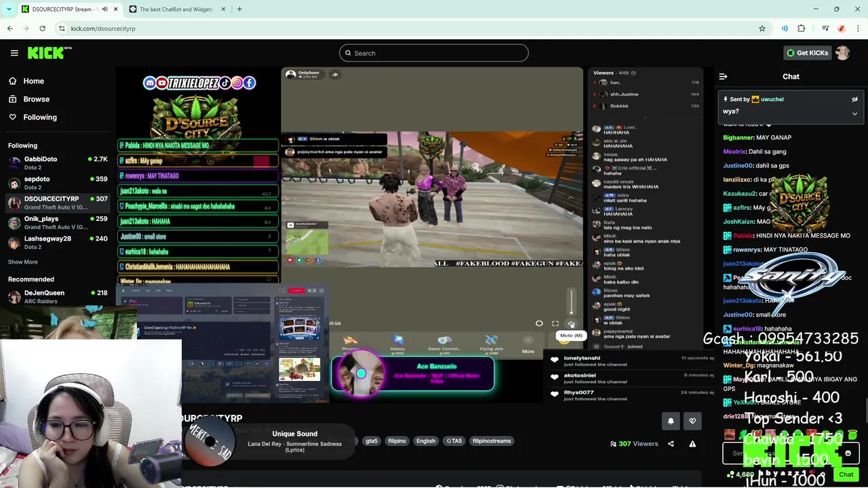868x488 pixels.
Task: Toggle notifications bell for this channel
Action: click(x=671, y=421)
